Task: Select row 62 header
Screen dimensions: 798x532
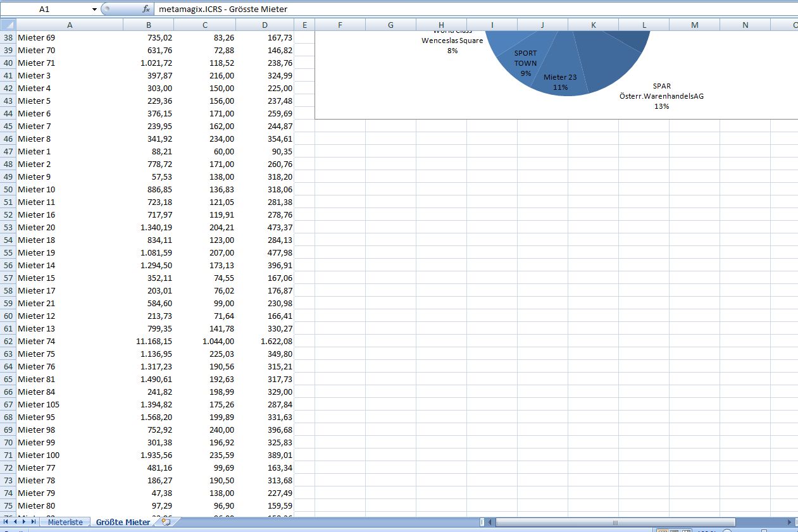Action: 8,341
